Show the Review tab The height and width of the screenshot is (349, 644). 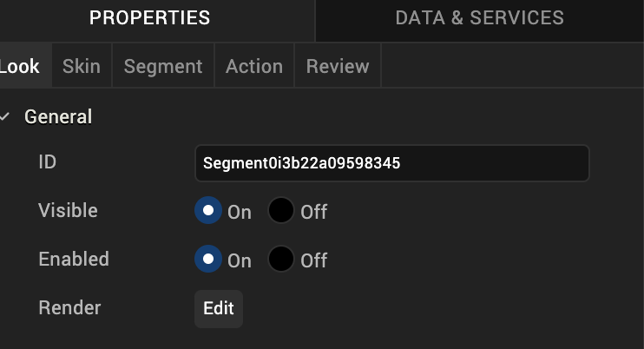pyautogui.click(x=338, y=67)
